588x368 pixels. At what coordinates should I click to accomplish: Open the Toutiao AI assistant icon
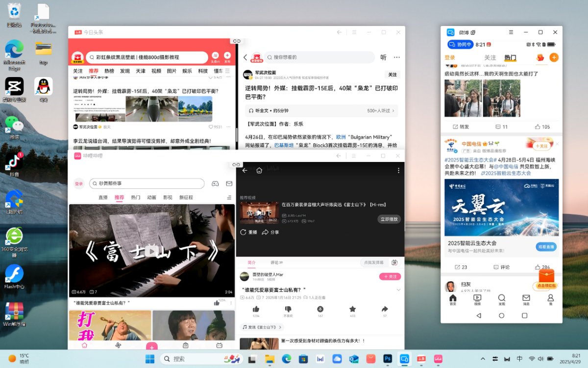[x=215, y=56]
